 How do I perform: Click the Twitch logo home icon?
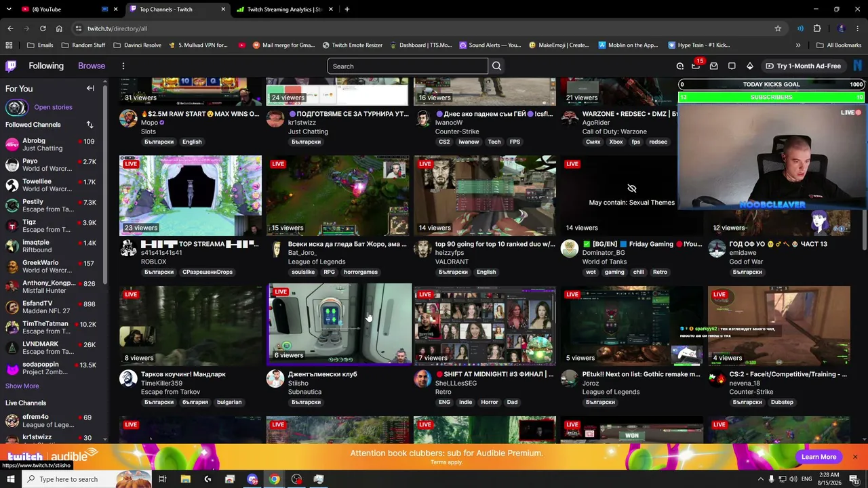pos(11,66)
